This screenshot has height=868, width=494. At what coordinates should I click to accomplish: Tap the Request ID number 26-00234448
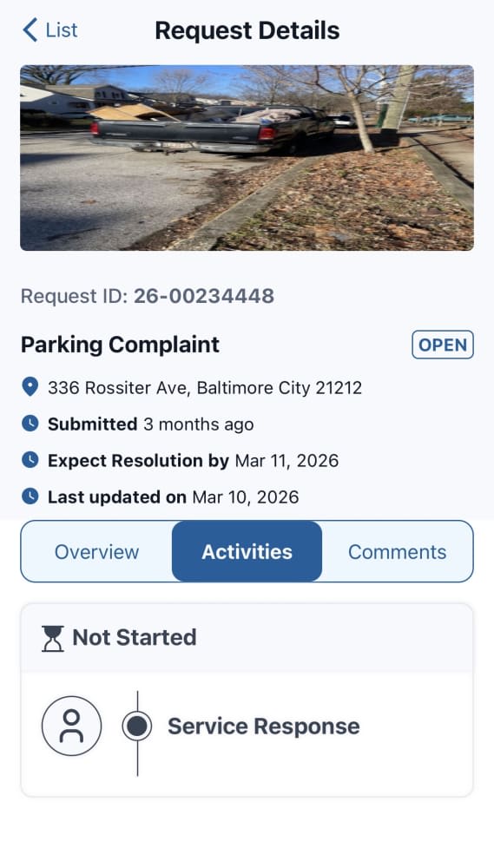click(x=204, y=296)
